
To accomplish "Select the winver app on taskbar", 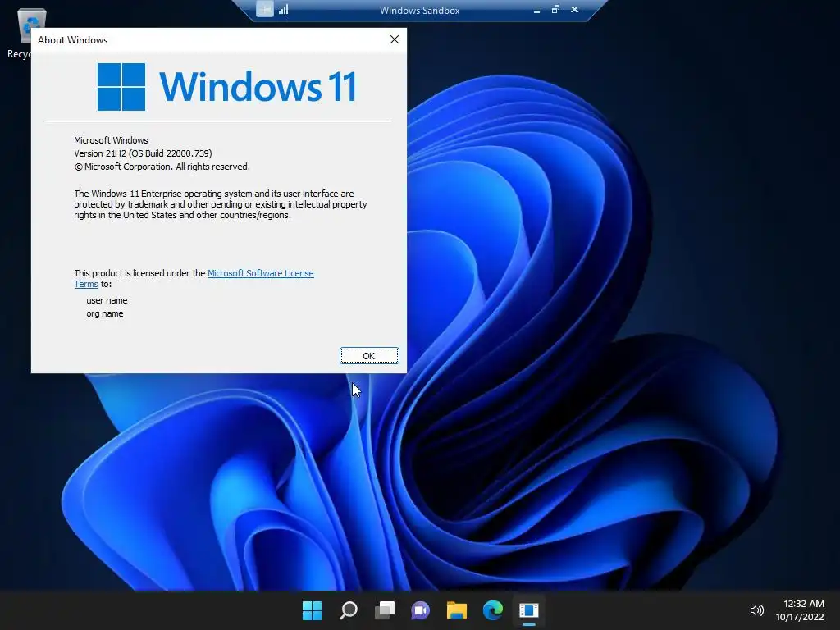I will pos(529,610).
